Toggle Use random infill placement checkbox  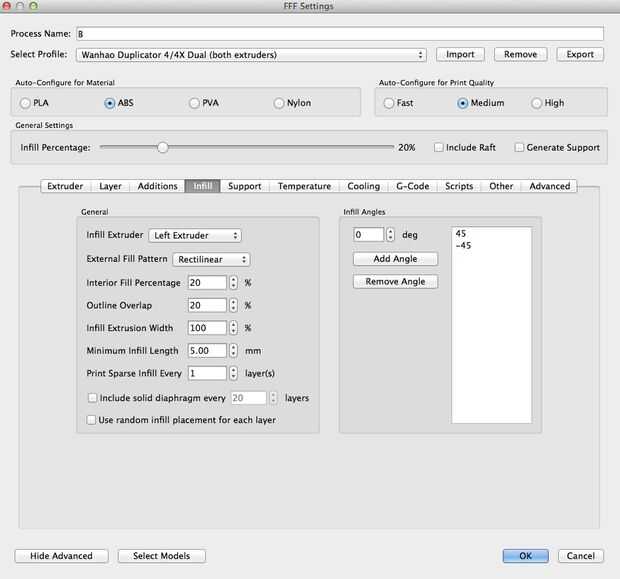91,420
